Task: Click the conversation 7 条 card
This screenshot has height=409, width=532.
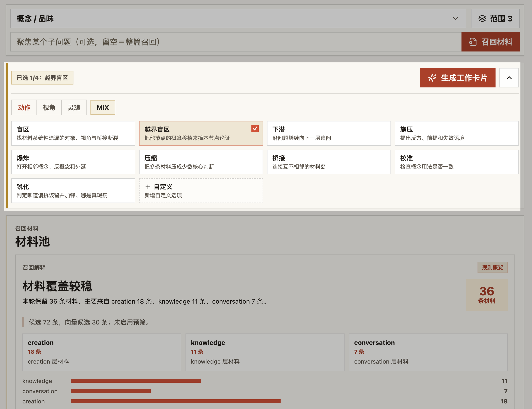Action: point(428,352)
